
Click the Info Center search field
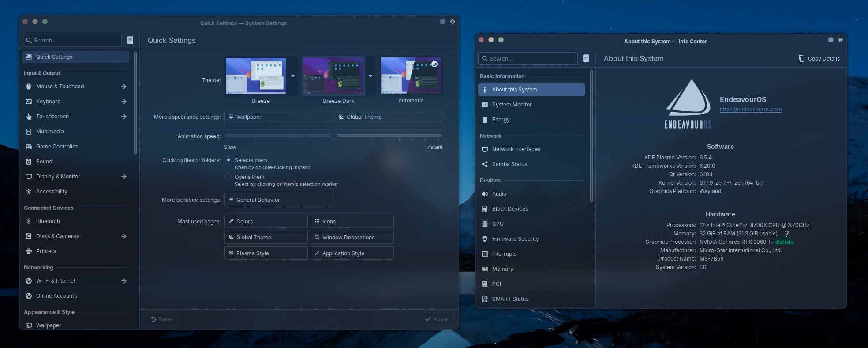coord(528,59)
